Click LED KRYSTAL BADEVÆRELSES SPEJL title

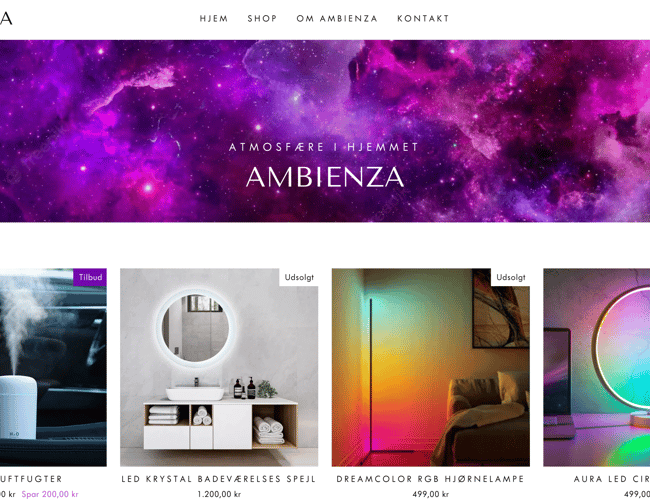pyautogui.click(x=219, y=479)
